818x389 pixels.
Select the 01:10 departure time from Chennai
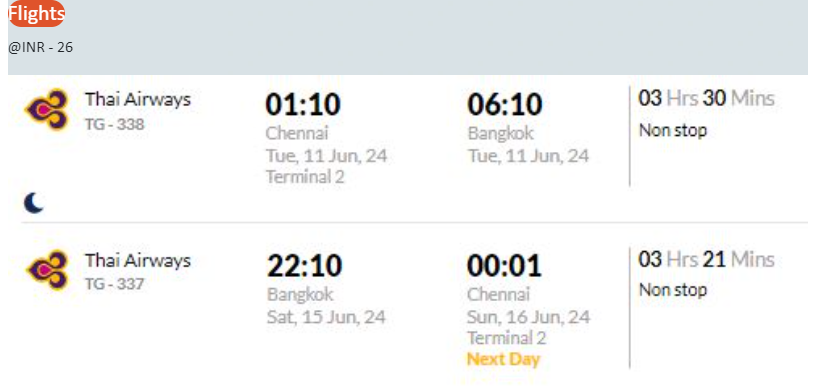pyautogui.click(x=303, y=104)
